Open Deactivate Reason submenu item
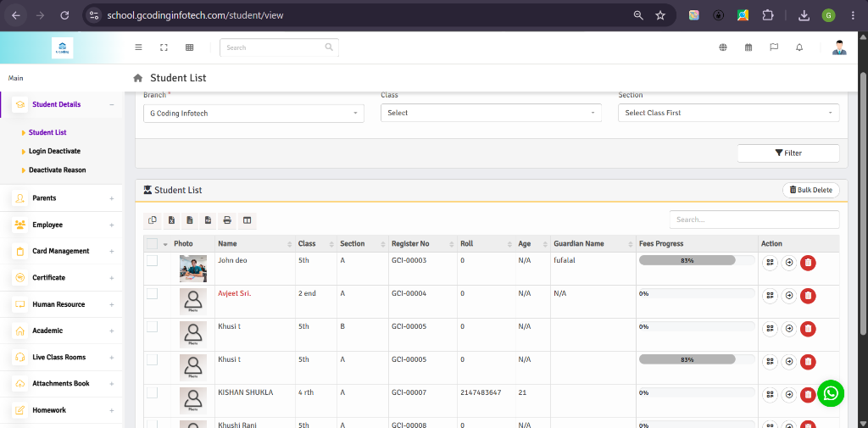868x428 pixels. pyautogui.click(x=58, y=170)
